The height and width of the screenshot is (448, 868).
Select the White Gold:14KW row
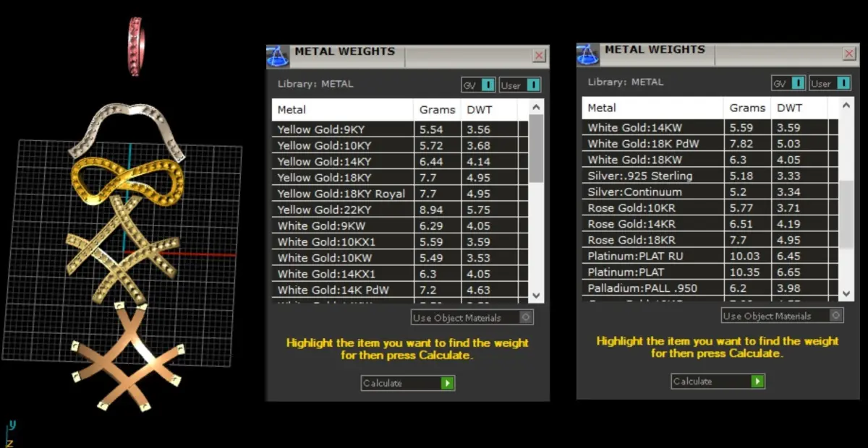click(x=710, y=128)
